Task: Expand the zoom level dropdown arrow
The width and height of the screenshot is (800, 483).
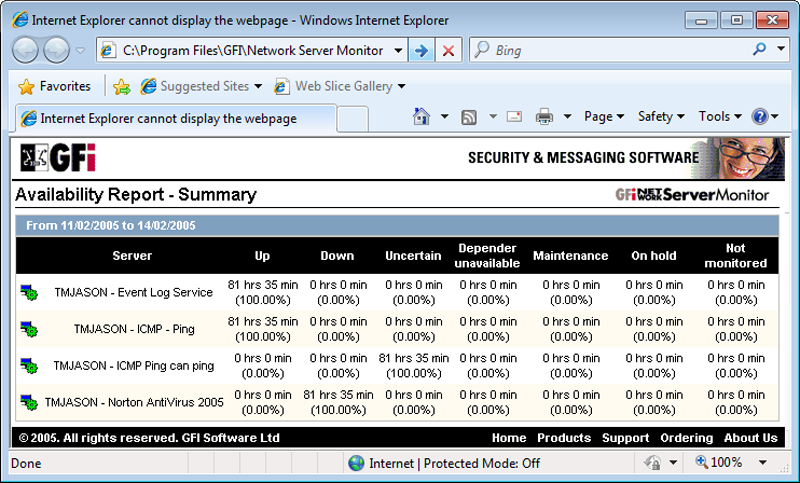Action: point(763,463)
